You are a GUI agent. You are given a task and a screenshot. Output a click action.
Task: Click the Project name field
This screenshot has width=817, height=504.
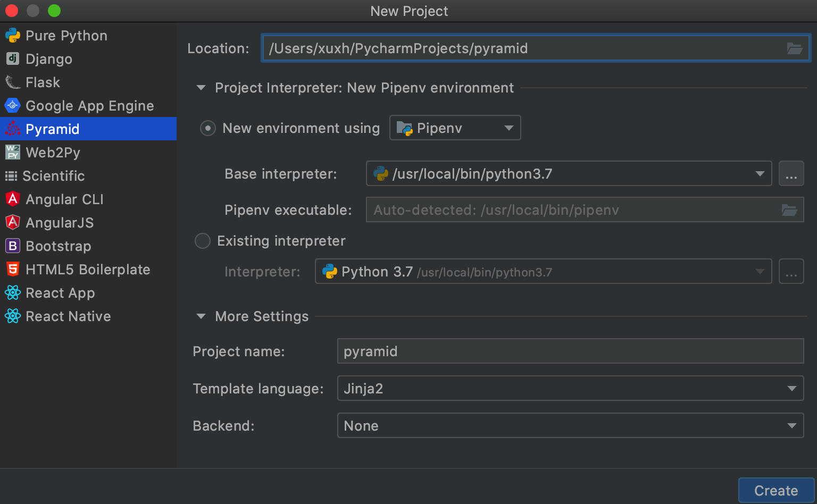(x=571, y=351)
